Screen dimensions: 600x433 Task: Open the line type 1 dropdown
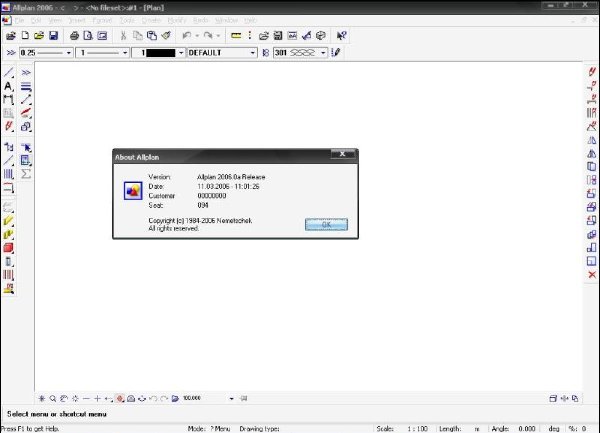pos(125,53)
